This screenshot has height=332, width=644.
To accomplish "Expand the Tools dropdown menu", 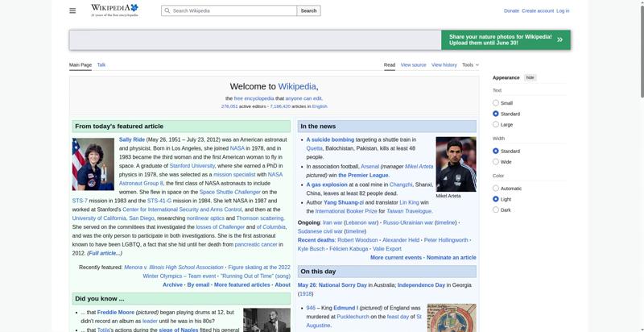I will click(x=470, y=65).
